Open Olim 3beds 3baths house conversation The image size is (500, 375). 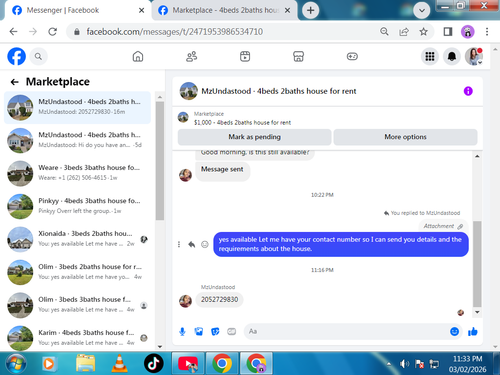(x=77, y=305)
